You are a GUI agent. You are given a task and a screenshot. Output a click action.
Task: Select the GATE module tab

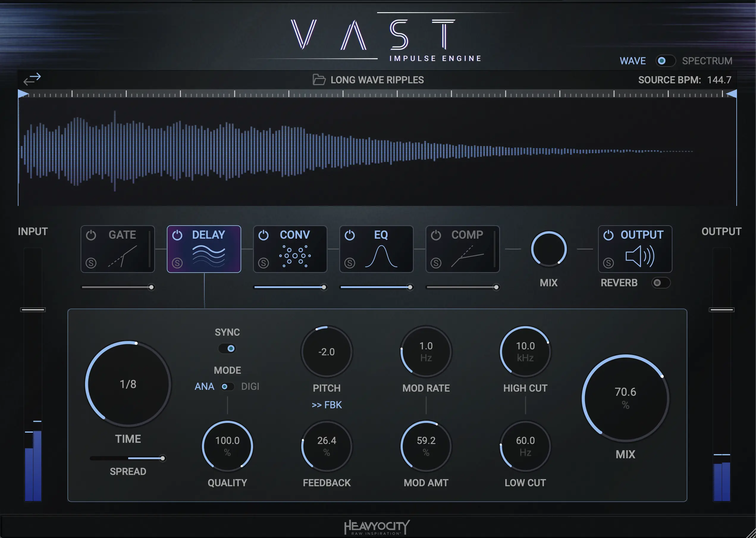(x=117, y=249)
